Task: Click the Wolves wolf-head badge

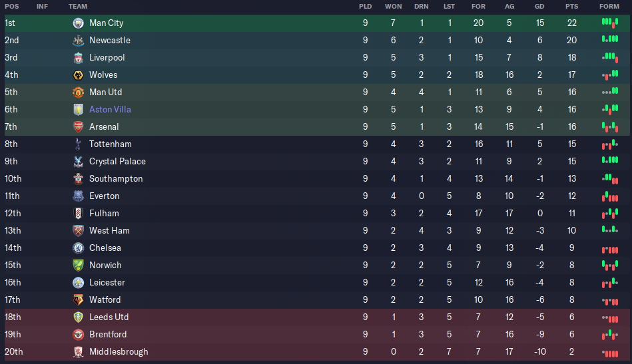Action: tap(78, 75)
